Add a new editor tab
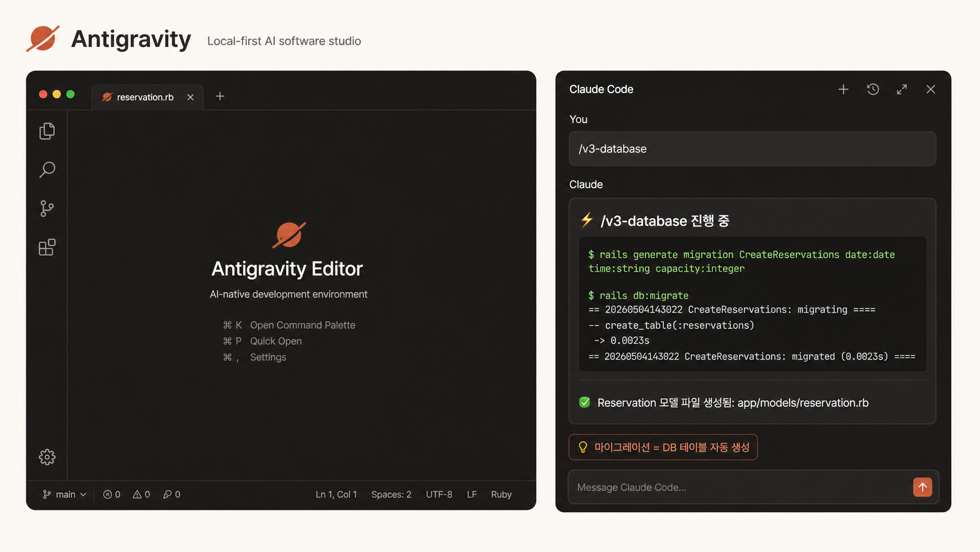 pyautogui.click(x=220, y=96)
